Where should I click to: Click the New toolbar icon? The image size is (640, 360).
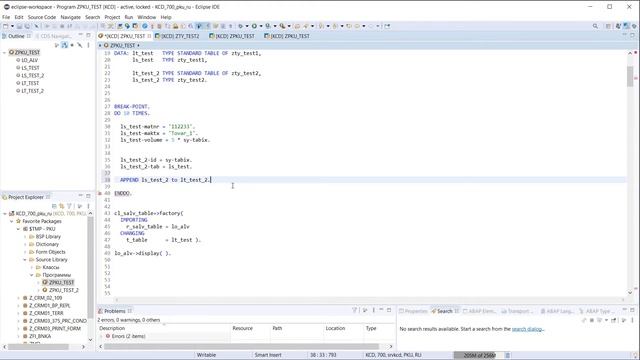(x=6, y=26)
